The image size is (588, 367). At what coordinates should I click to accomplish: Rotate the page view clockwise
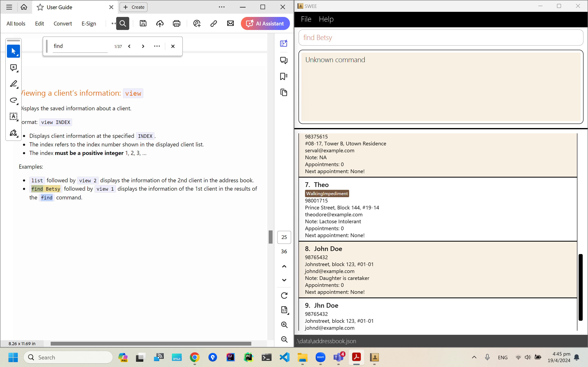pos(284,295)
